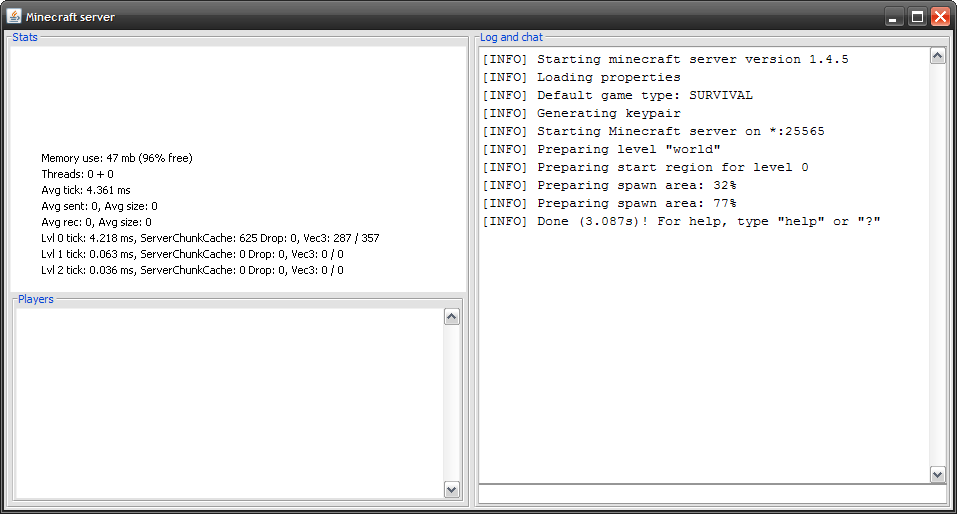The width and height of the screenshot is (957, 514).
Task: Click the Players list scroll-down arrow
Action: click(452, 490)
